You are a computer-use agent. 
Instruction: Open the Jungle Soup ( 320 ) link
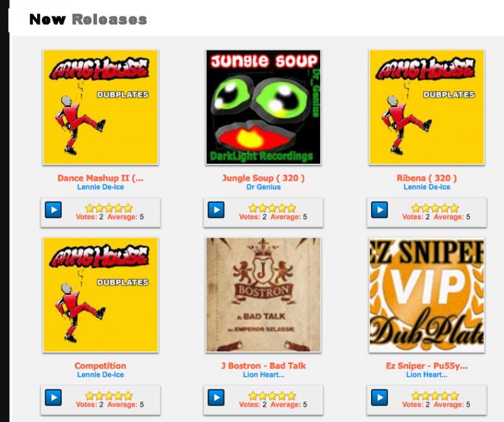point(263,178)
